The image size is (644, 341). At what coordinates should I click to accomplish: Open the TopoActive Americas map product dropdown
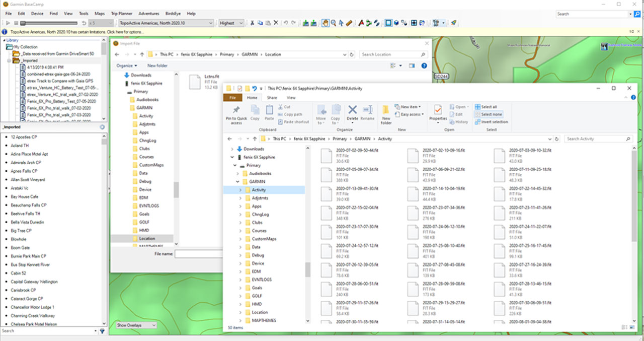(x=166, y=23)
